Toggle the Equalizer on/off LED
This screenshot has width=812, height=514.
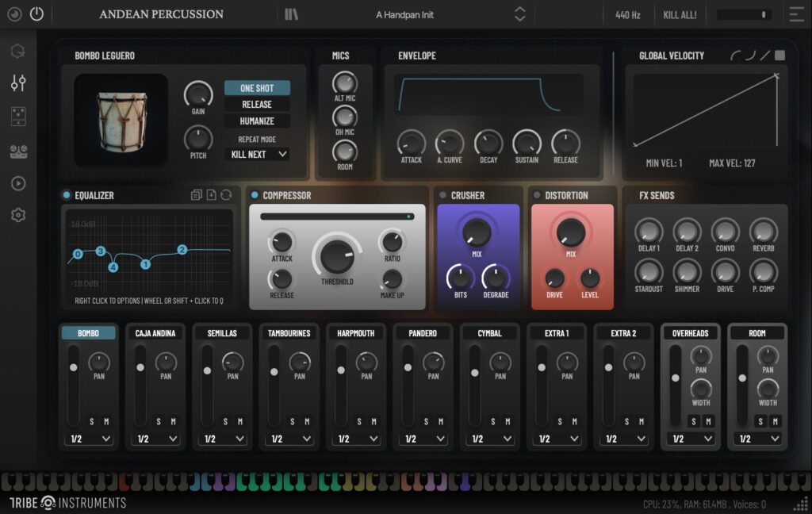click(67, 195)
